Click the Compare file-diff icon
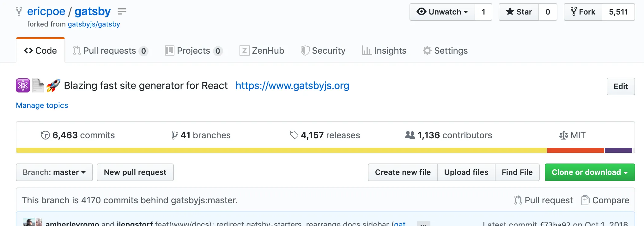 [585, 200]
